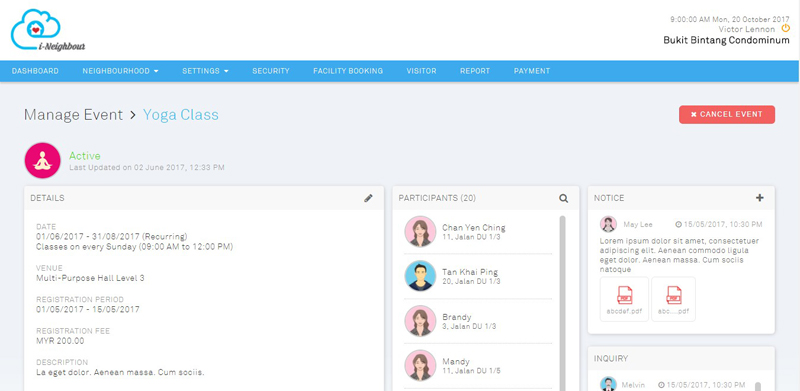
Task: Open Chan Yen Ching's avatar
Action: 420,231
